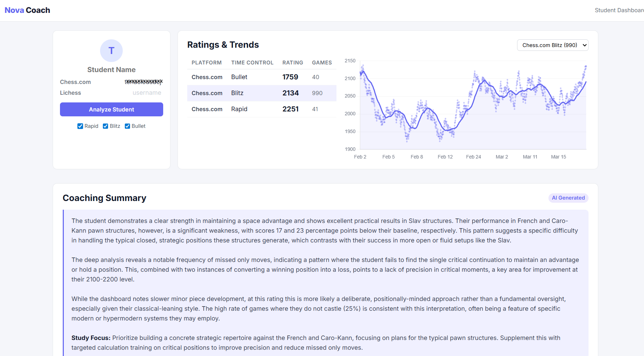Click the Ratings & Trends heading

pos(223,45)
